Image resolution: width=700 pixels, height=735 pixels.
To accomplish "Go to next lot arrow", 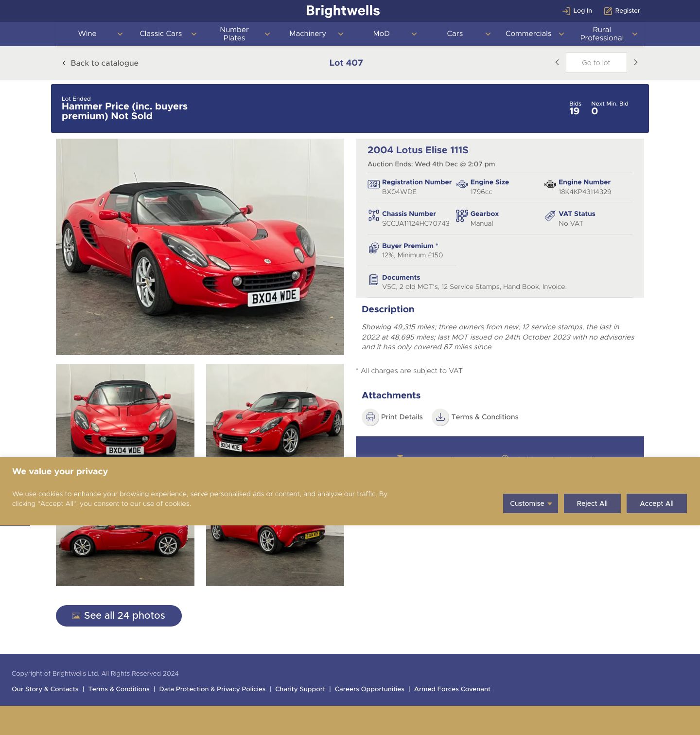I will click(635, 62).
